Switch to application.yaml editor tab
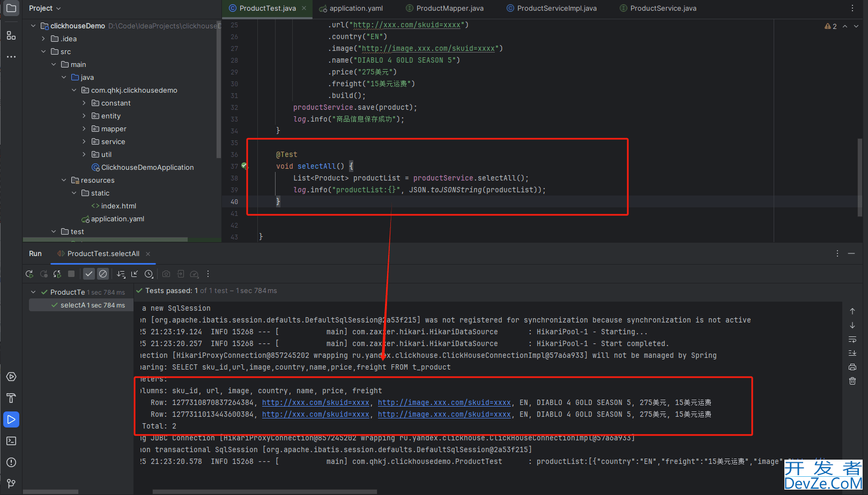The image size is (868, 495). pos(351,8)
